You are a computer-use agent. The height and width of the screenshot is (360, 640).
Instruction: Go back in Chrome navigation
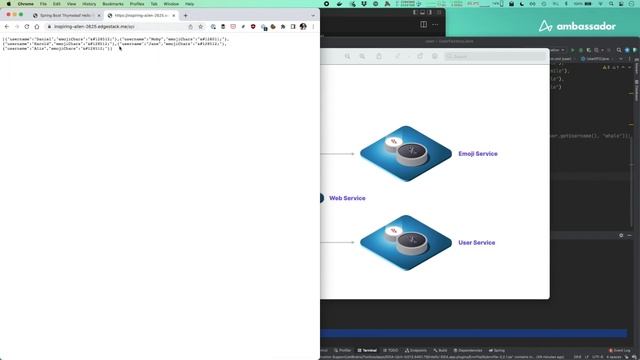pos(7,27)
